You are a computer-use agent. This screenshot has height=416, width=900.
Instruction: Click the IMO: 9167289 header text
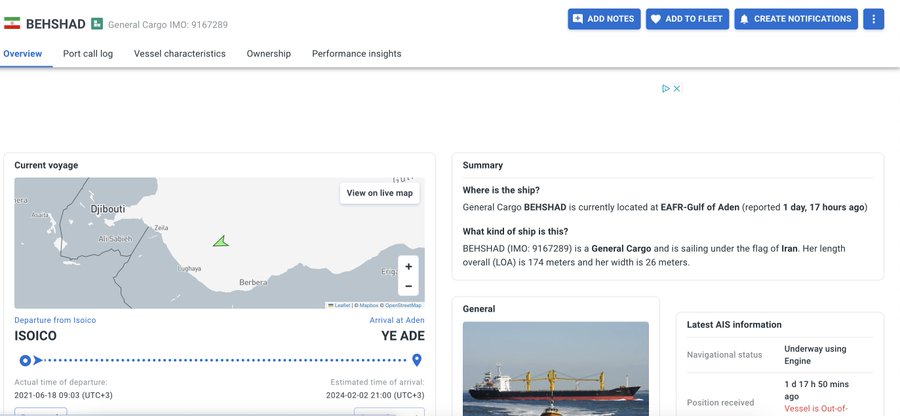click(x=200, y=25)
